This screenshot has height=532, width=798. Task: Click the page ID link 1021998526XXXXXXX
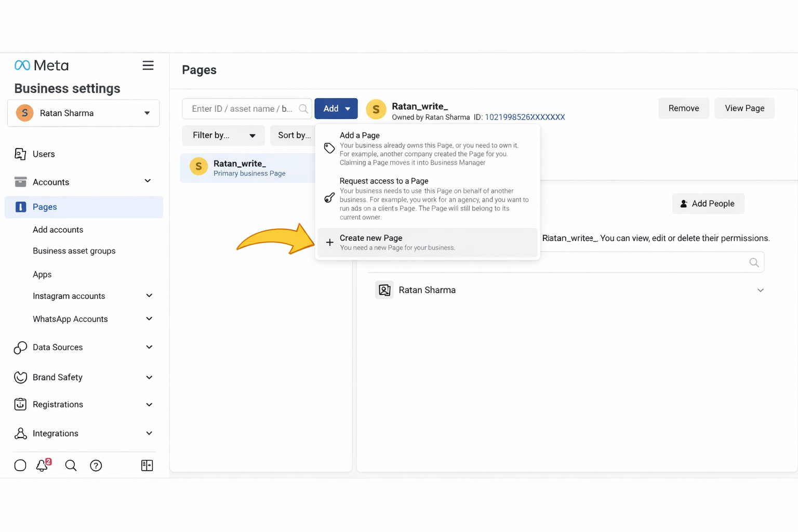tap(525, 117)
